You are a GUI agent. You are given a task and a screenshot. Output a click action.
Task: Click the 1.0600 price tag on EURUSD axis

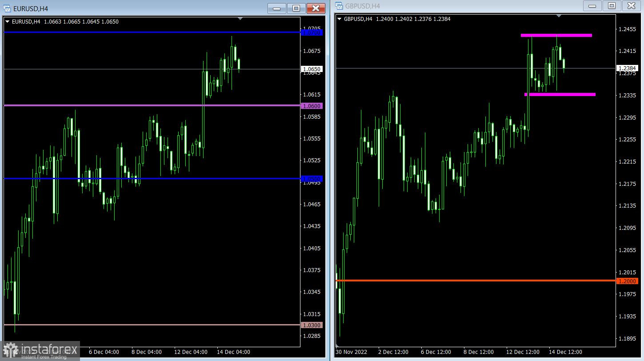tap(312, 106)
